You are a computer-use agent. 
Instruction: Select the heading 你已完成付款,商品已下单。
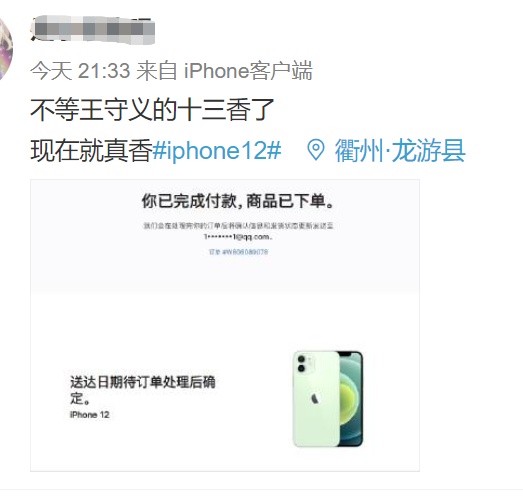(238, 201)
